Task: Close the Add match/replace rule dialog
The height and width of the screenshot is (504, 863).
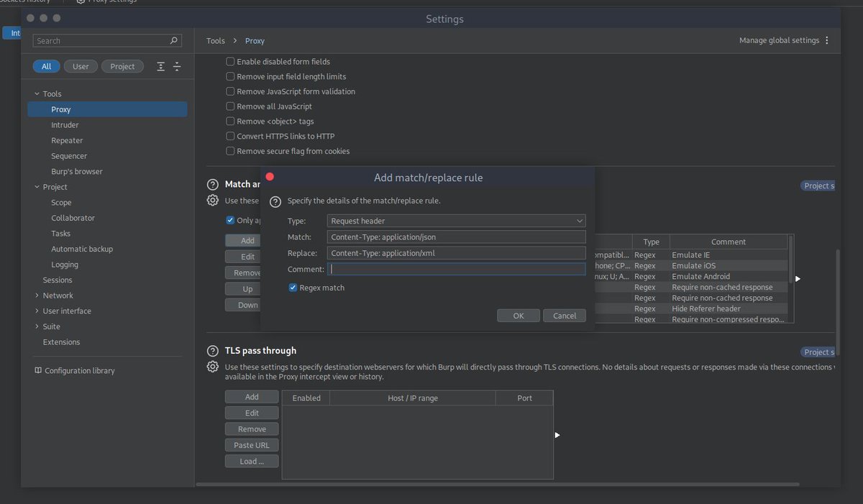Action: [x=270, y=177]
